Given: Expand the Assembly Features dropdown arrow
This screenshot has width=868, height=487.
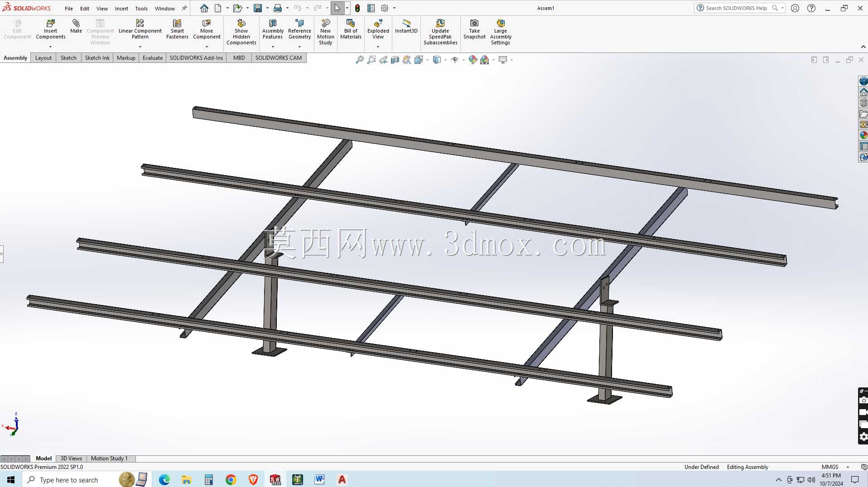Looking at the screenshot, I should 273,47.
